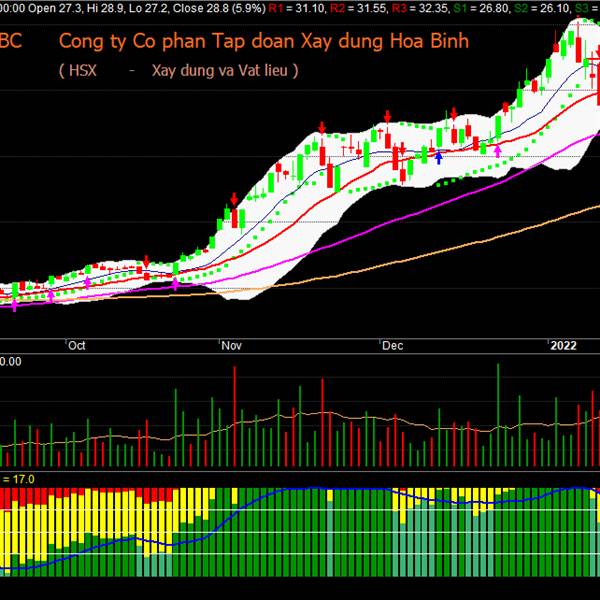Click the = 17.0 indicator value label
Viewport: 600px width, 600px height.
[18, 479]
